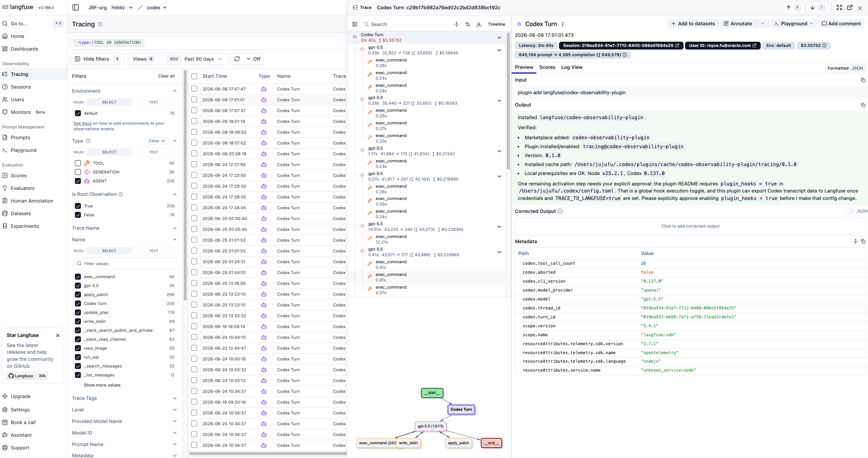This screenshot has width=868, height=458.
Task: Open Human Annotation page
Action: pos(32,201)
